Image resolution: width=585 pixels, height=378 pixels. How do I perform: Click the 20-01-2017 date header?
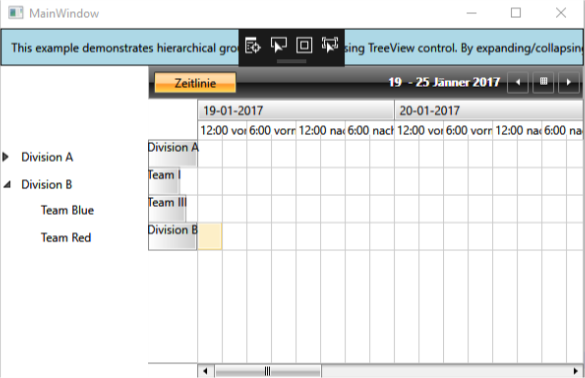pos(489,110)
